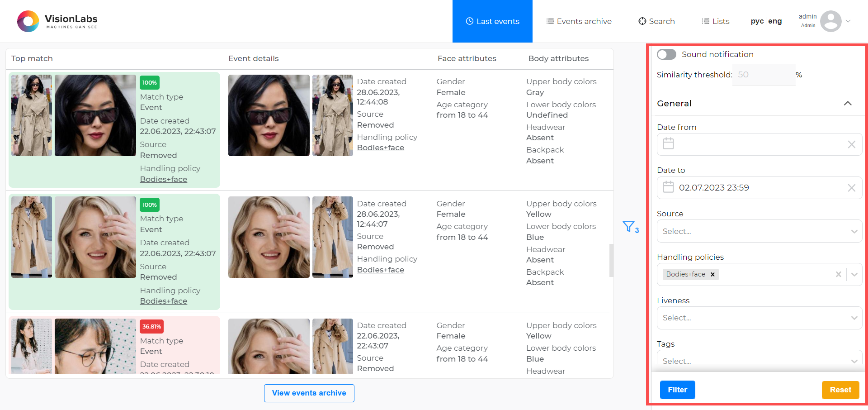Click the Similarity threshold percentage field
Viewport: 868px width, 410px height.
tap(763, 75)
